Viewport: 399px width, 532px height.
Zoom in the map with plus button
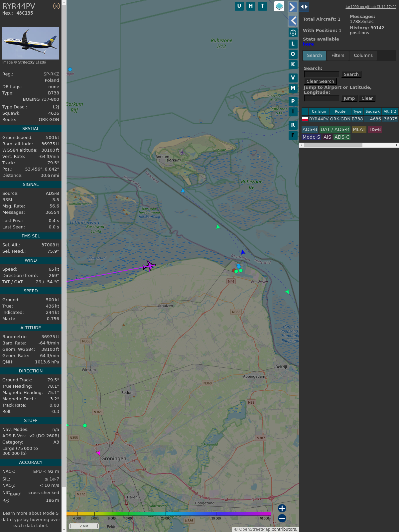(282, 508)
